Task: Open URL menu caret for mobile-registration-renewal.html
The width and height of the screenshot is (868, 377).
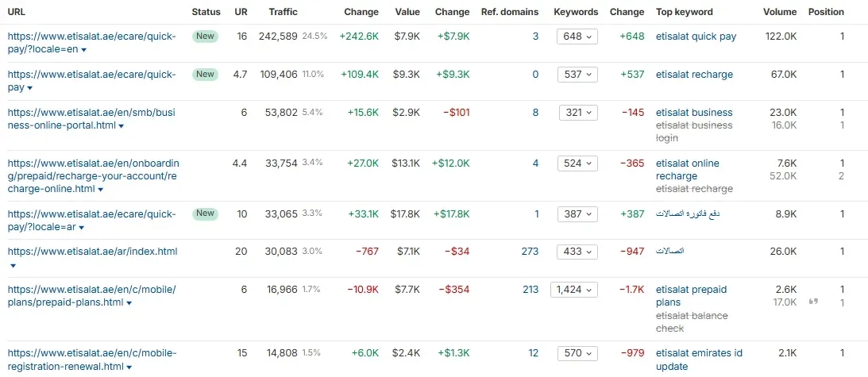Action: point(129,367)
